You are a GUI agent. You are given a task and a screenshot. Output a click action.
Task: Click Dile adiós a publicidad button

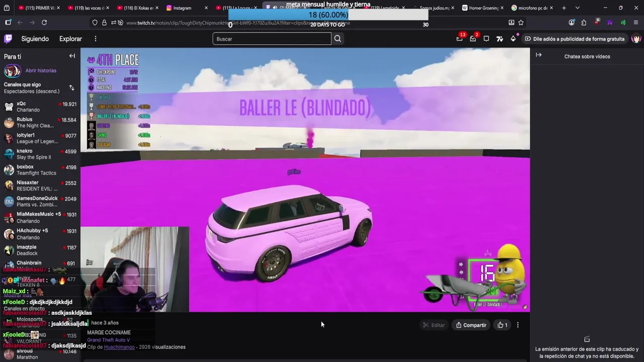574,39
